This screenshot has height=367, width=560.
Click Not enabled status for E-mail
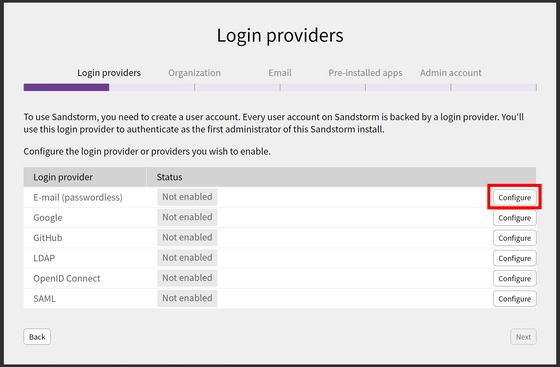pos(187,197)
